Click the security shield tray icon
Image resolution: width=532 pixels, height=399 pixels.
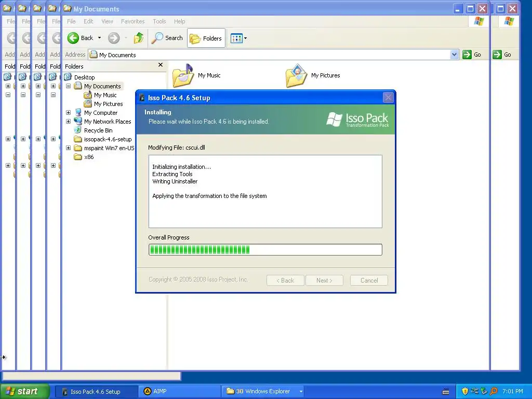click(x=465, y=391)
